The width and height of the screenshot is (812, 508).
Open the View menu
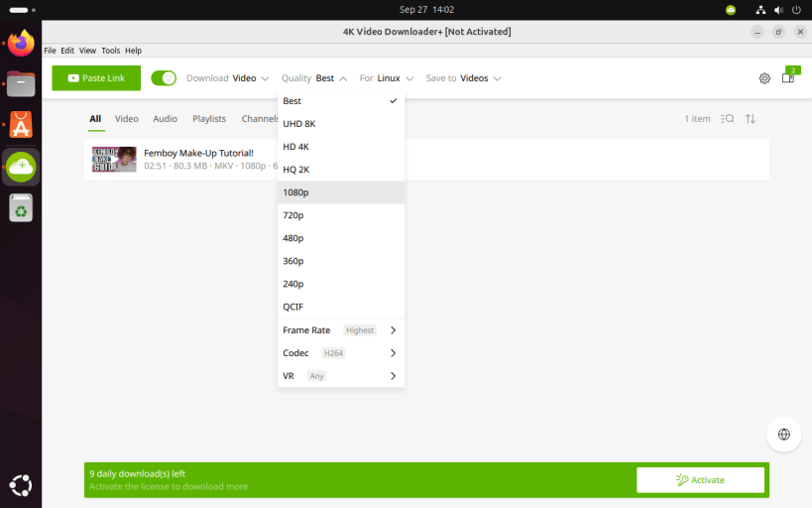87,51
